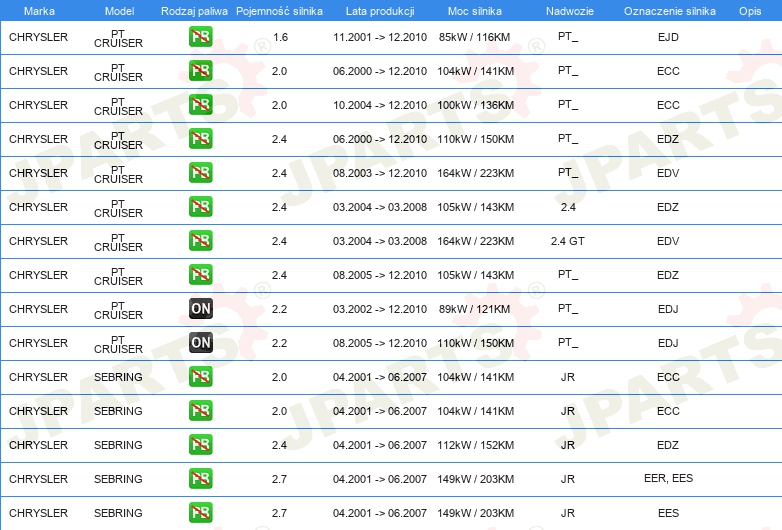Select the ON diesel icon for 08.2005 EDJ row
This screenshot has width=782, height=530.
[200, 343]
